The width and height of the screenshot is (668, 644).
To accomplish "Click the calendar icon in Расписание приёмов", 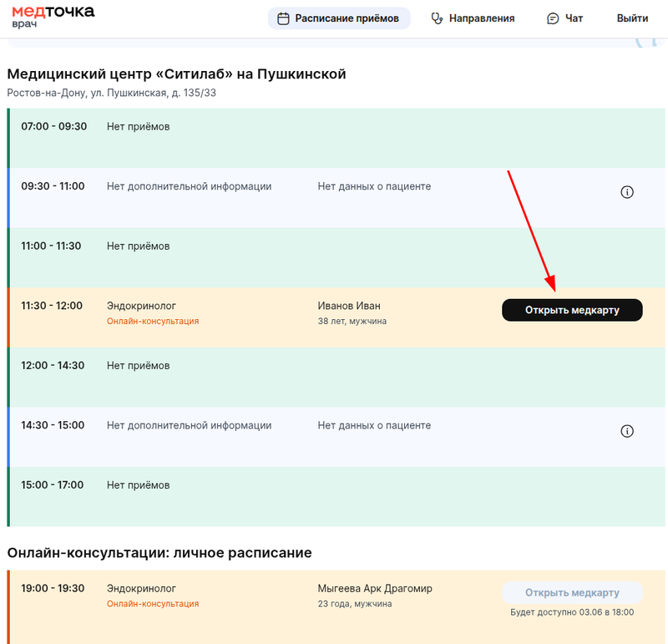I will pos(283,18).
